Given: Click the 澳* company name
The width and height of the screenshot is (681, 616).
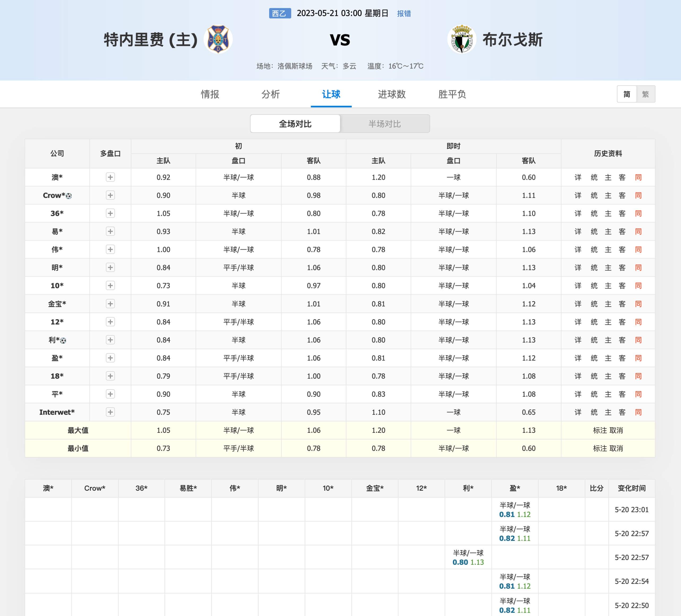Looking at the screenshot, I should [57, 177].
